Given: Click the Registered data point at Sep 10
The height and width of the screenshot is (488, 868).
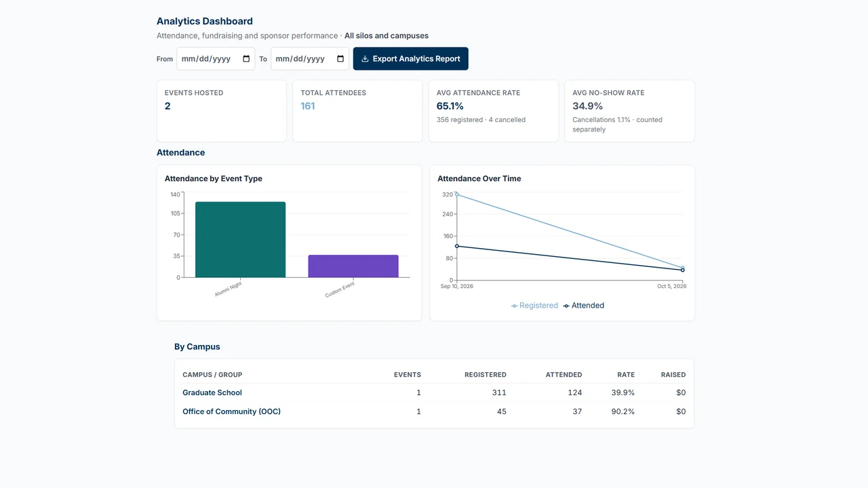Looking at the screenshot, I should pyautogui.click(x=457, y=195).
